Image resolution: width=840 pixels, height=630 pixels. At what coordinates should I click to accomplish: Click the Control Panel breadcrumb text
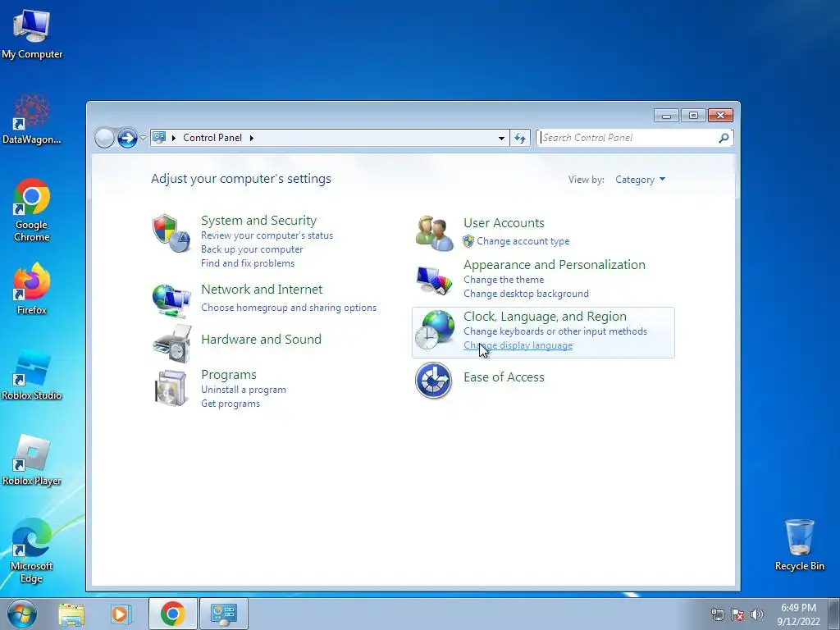[212, 138]
